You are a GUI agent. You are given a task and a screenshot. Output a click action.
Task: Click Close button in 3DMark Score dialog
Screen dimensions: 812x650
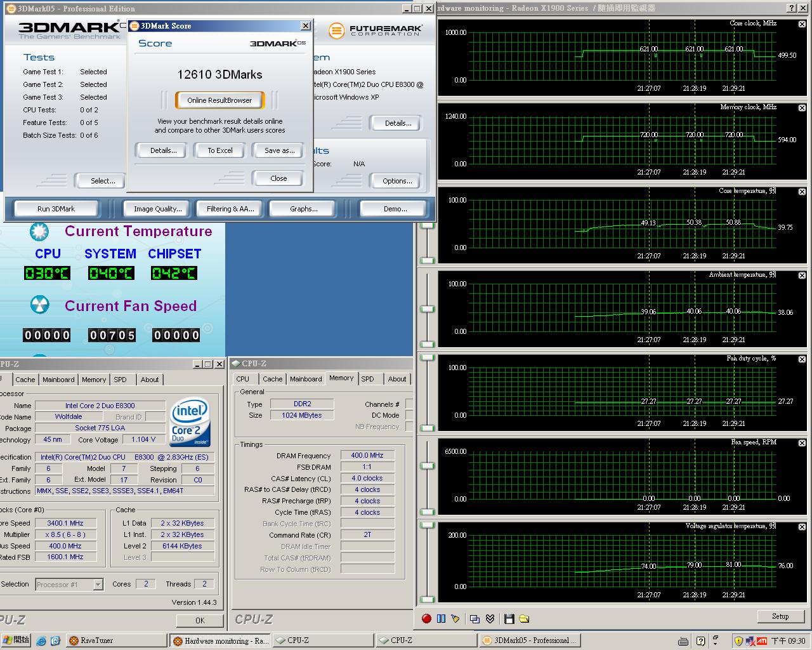[278, 178]
